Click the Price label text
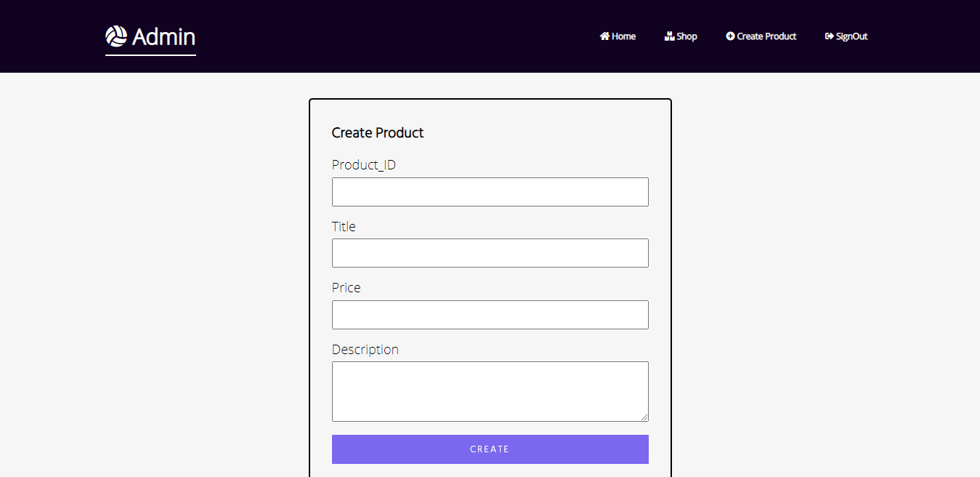This screenshot has height=477, width=980. [346, 287]
